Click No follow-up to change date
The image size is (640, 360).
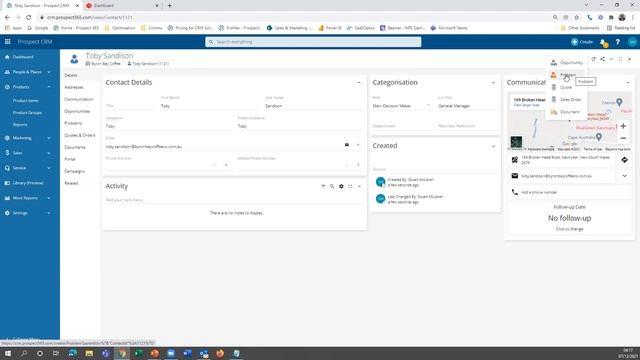(x=569, y=218)
